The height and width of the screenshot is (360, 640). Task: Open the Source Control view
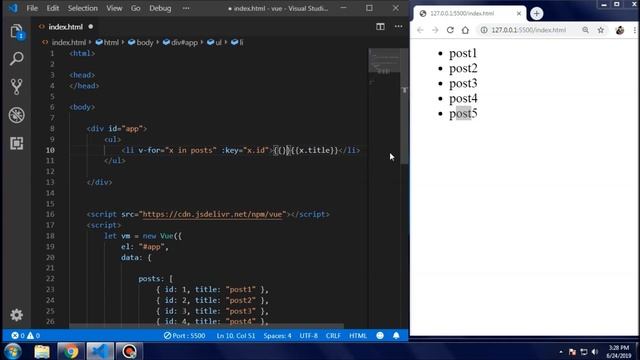16,87
